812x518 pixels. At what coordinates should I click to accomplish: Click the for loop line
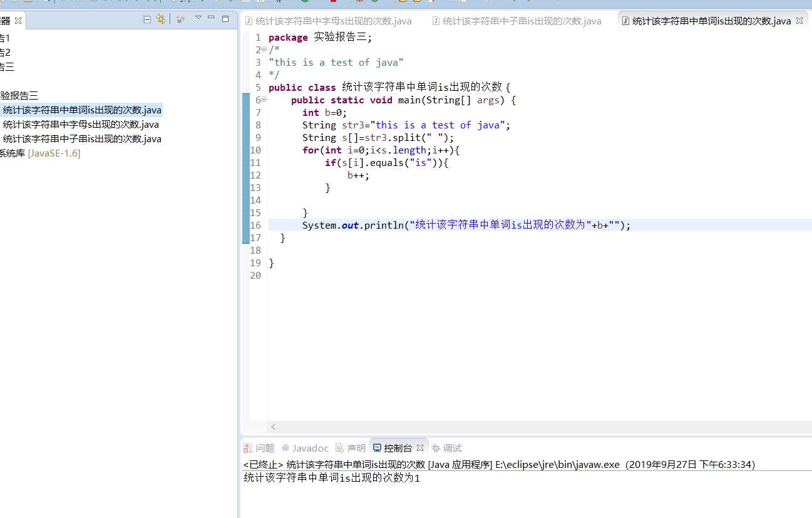pos(381,150)
